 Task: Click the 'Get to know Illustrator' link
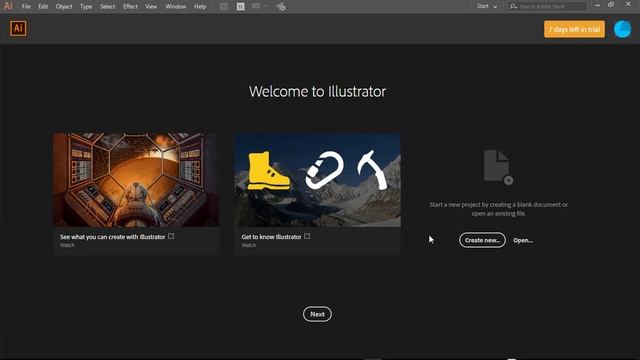click(x=271, y=237)
